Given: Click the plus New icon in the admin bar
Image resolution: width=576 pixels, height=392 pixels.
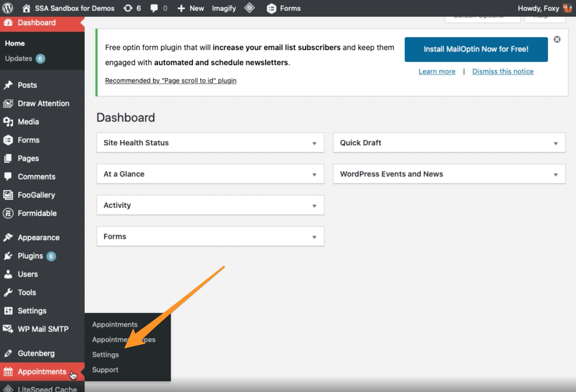Looking at the screenshot, I should (181, 8).
